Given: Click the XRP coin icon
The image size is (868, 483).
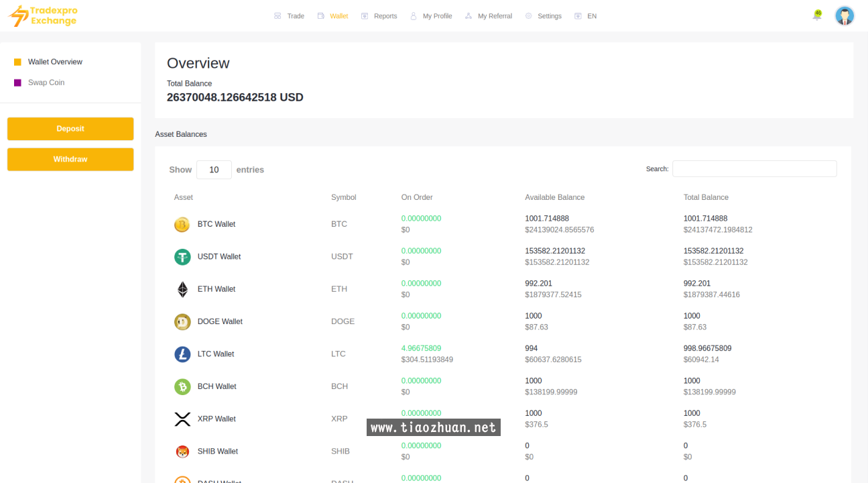Looking at the screenshot, I should pyautogui.click(x=182, y=419).
